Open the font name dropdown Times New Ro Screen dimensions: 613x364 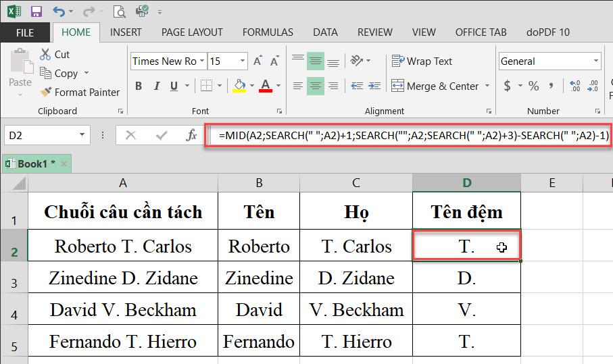[201, 61]
